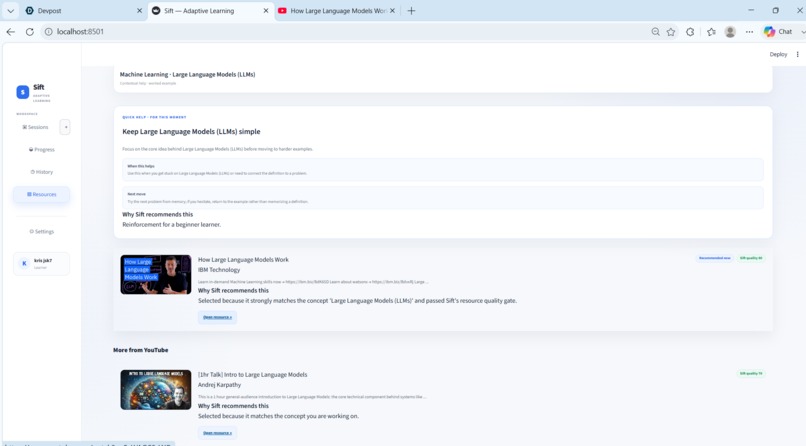Go to Progress in the sidebar
Screen dimensions: 806x446
[x=42, y=150]
